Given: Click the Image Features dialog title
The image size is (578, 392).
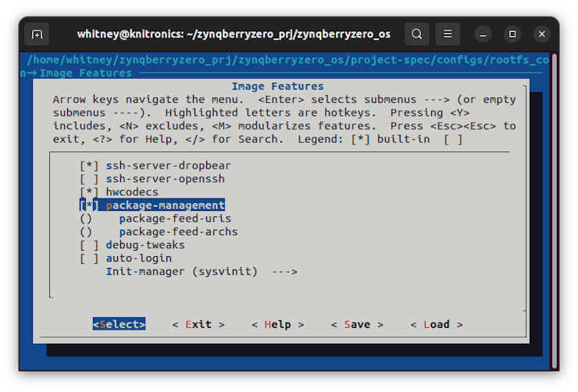Looking at the screenshot, I should tap(277, 86).
